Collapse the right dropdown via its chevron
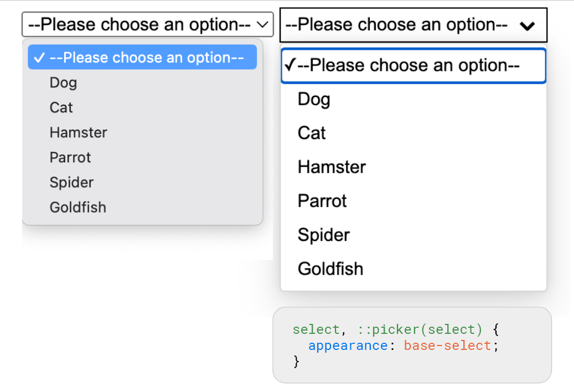The image size is (574, 392). tap(527, 25)
